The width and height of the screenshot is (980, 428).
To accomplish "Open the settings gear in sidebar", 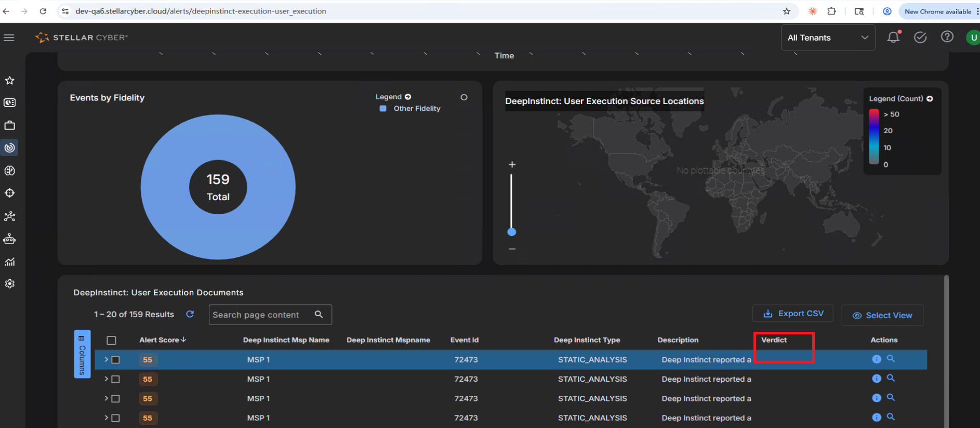I will pos(10,284).
